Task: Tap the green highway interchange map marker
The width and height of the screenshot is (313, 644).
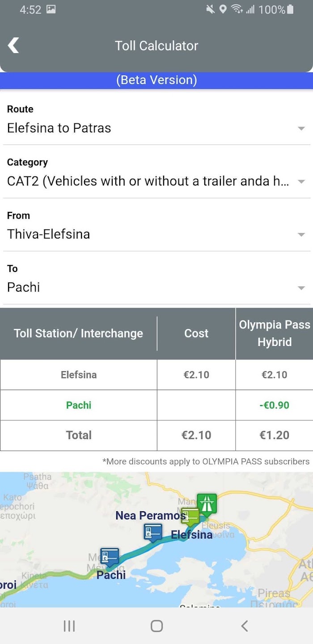Action: (207, 504)
